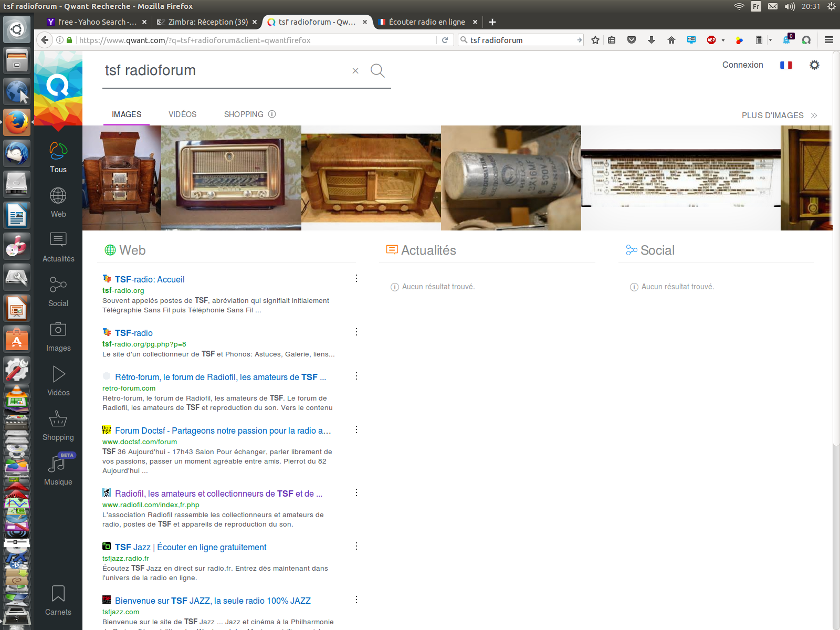Close the Zimbra tab
Screen dimensions: 840x630
tap(255, 22)
